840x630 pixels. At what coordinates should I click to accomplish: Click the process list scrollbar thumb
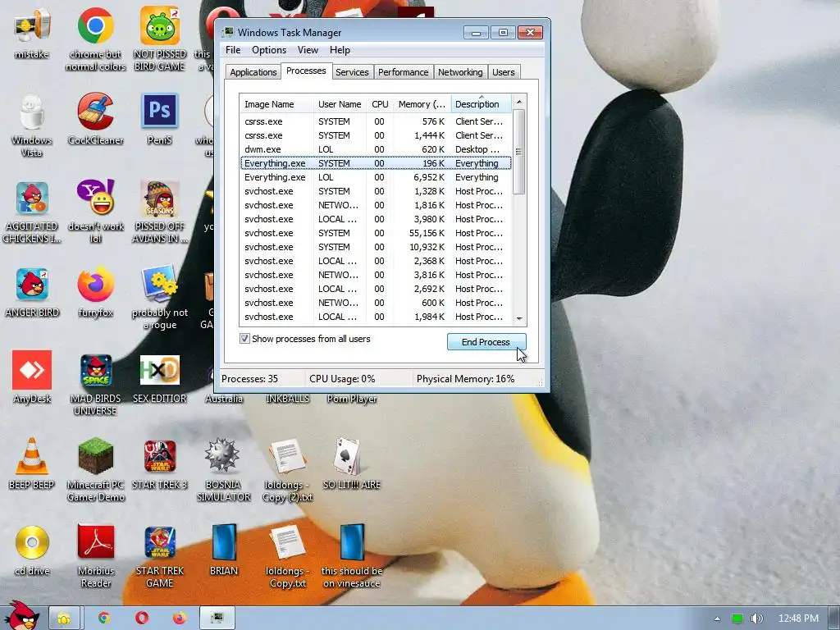[518, 152]
